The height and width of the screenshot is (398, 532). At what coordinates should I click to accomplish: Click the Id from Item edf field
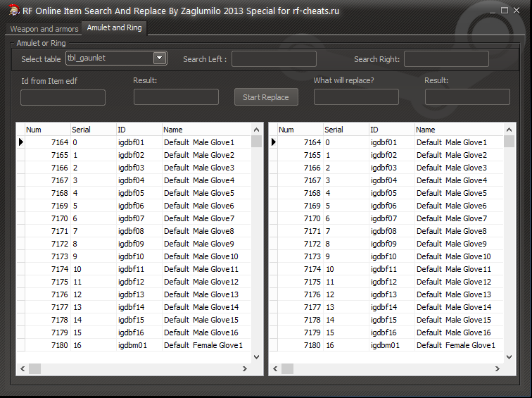click(63, 97)
